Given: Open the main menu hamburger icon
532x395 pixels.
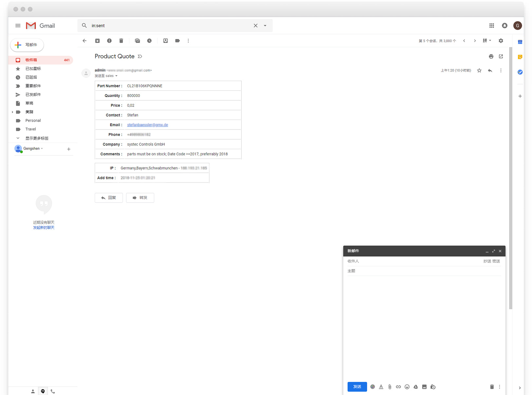Looking at the screenshot, I should click(x=18, y=26).
